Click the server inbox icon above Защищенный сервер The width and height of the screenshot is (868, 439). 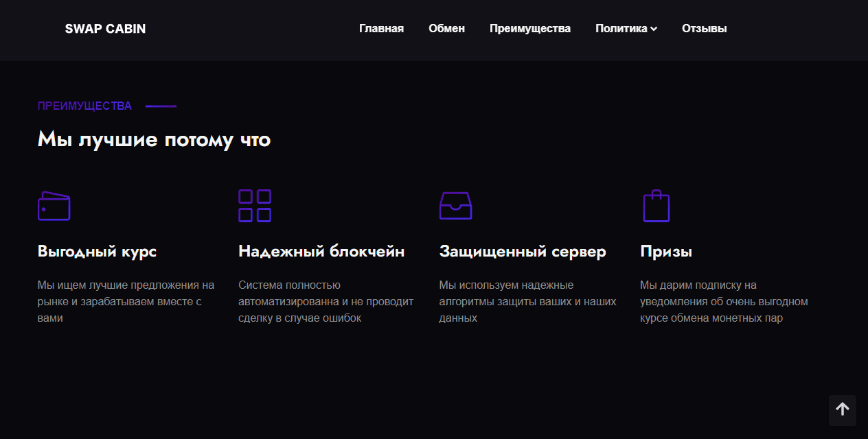point(456,206)
